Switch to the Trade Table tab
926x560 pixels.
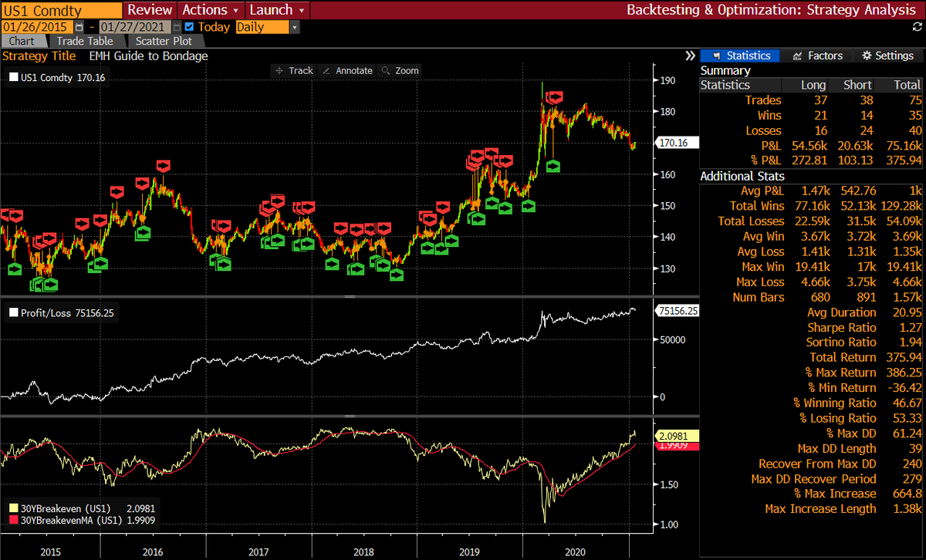pos(85,41)
